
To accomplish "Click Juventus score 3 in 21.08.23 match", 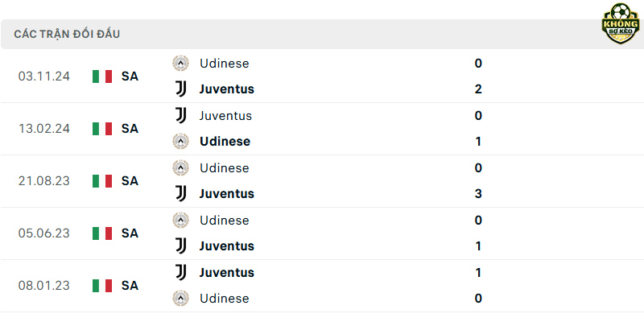I will pyautogui.click(x=478, y=193).
